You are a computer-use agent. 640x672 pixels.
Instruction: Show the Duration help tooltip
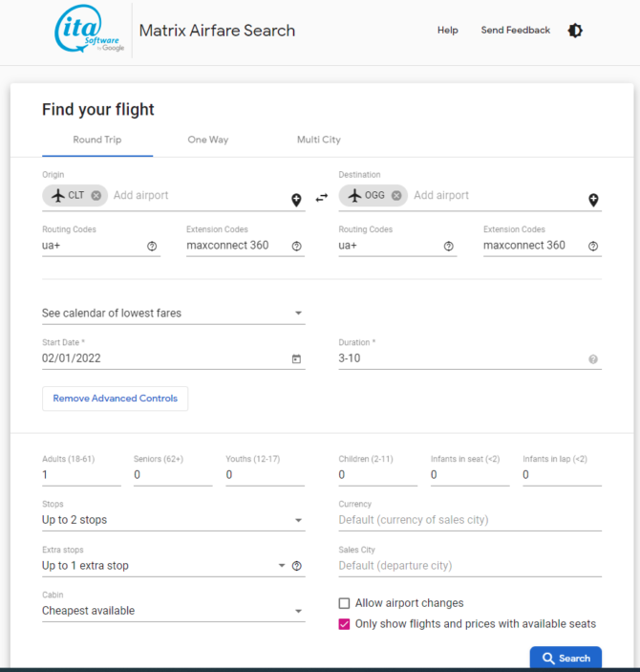pyautogui.click(x=593, y=359)
